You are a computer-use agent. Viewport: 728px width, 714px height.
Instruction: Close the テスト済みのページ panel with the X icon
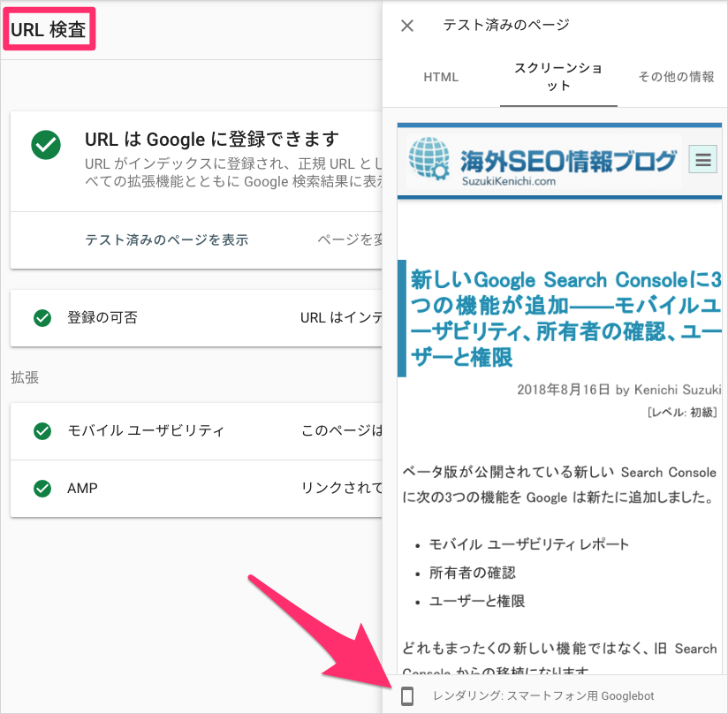click(407, 26)
